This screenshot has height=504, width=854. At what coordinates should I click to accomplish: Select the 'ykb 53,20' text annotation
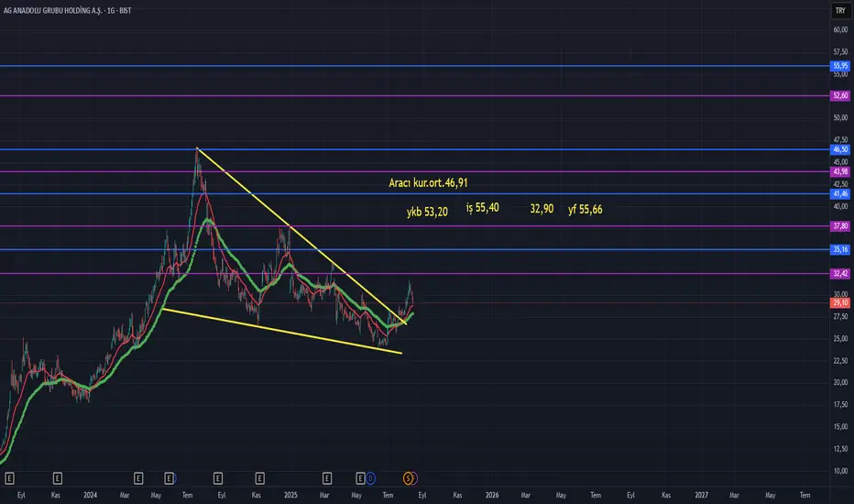coord(427,212)
